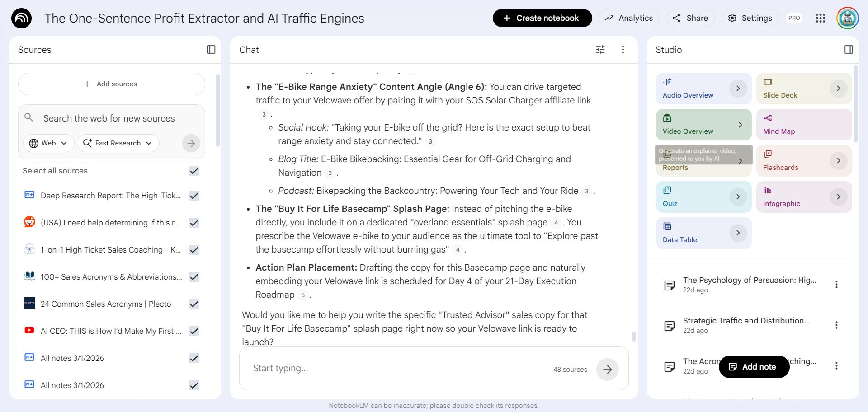Open Mind Map in Studio

point(803,125)
